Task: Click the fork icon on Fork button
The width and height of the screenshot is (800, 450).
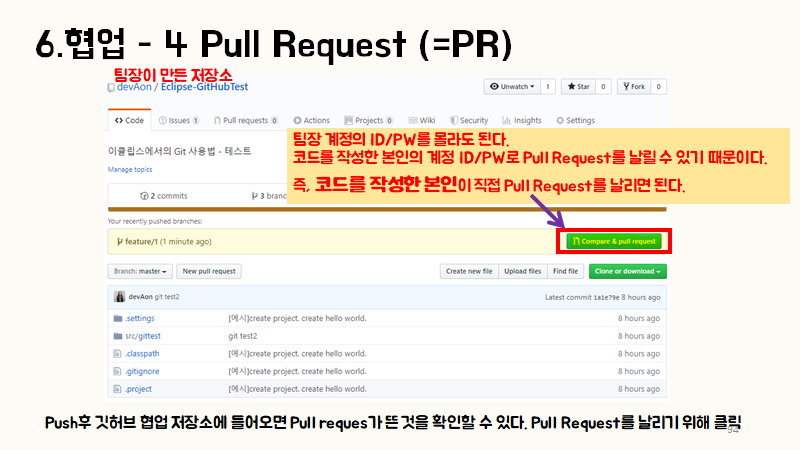Action: [626, 87]
